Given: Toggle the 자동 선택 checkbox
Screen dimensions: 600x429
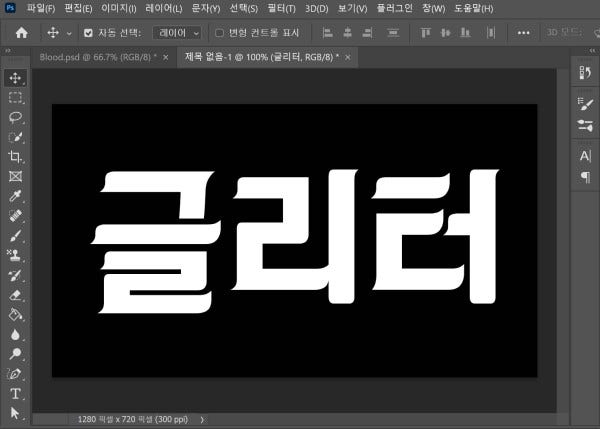Looking at the screenshot, I should click(88, 33).
